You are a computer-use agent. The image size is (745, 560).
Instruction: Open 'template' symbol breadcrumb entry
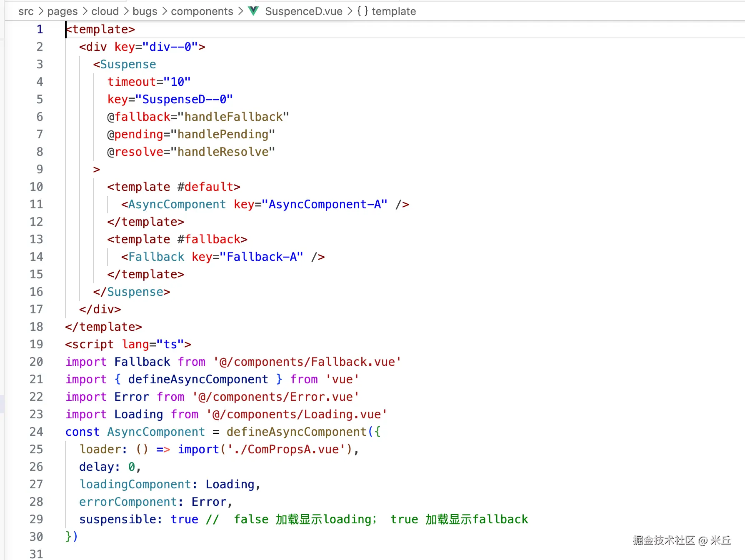coord(394,11)
